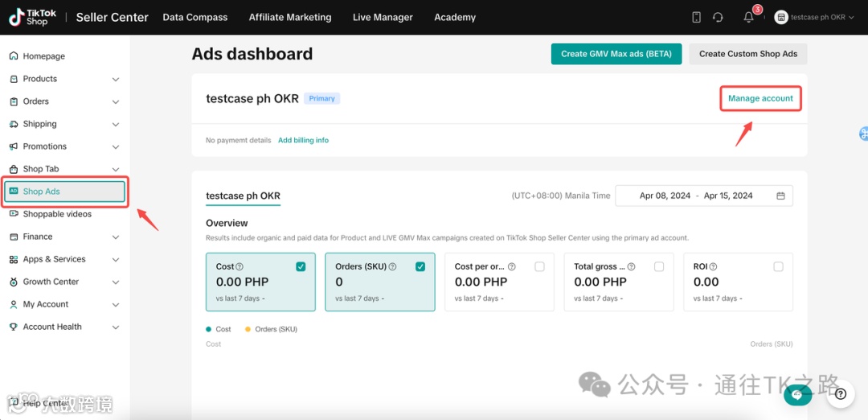The height and width of the screenshot is (420, 868).
Task: Click the Manage account link
Action: click(x=760, y=99)
